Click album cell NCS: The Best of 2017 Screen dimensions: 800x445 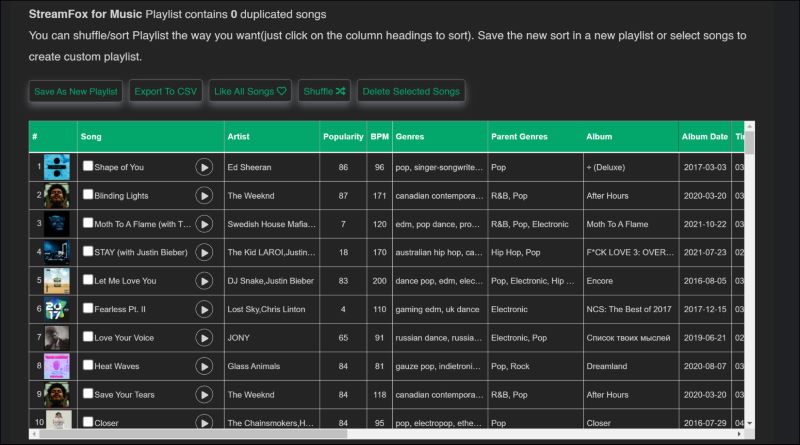[629, 309]
